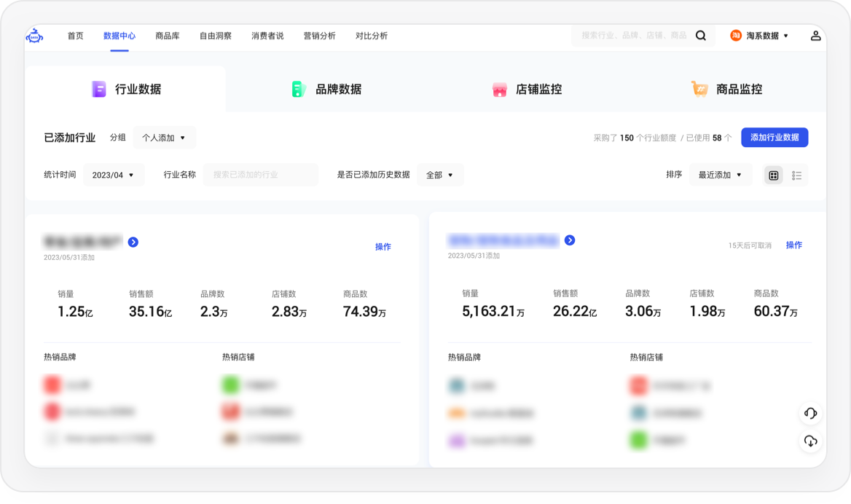Click 操作 link on the first card
The width and height of the screenshot is (851, 504).
[x=383, y=247]
